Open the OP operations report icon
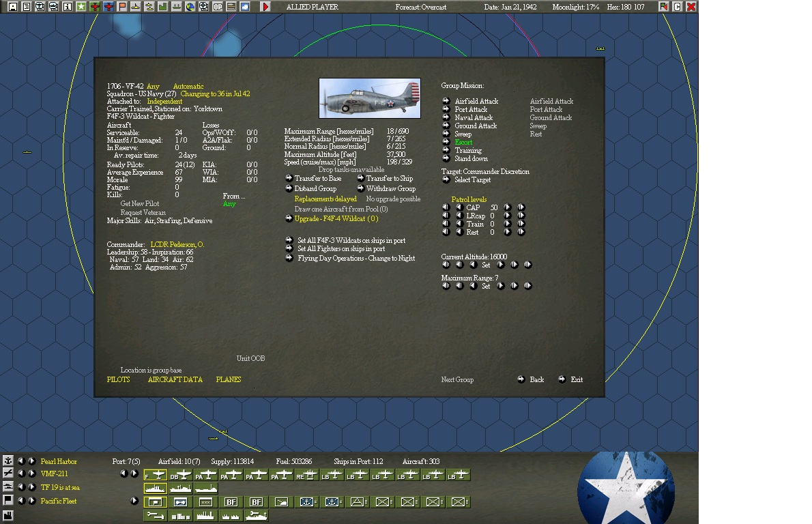Viewport: 812px width, 524px height. point(218,7)
